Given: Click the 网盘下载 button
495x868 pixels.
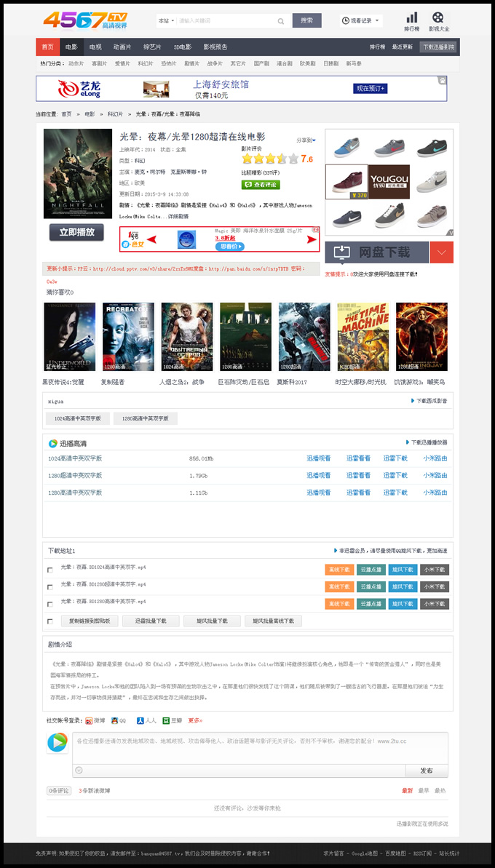Looking at the screenshot, I should point(377,252).
